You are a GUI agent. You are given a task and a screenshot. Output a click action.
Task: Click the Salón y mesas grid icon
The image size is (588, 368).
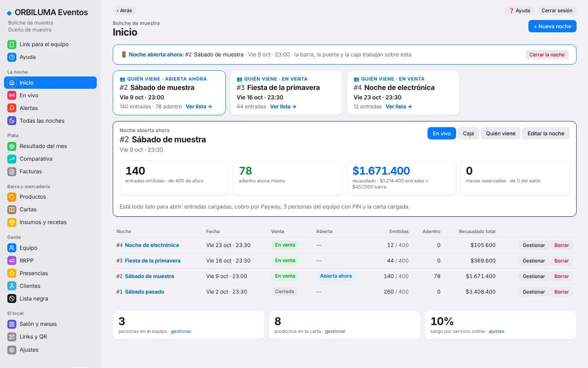(12, 324)
